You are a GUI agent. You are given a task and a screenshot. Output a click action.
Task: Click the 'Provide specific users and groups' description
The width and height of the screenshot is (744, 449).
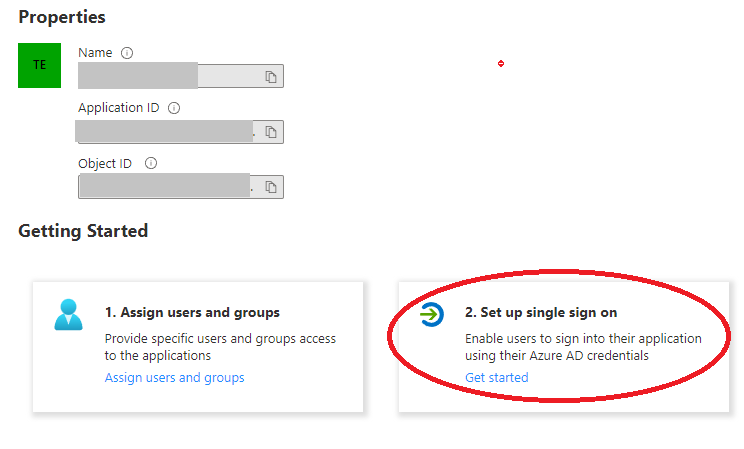click(x=220, y=347)
